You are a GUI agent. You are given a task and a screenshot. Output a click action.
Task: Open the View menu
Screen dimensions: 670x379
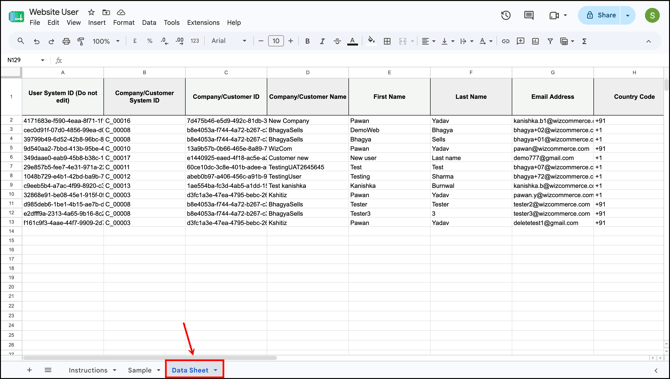(x=73, y=23)
